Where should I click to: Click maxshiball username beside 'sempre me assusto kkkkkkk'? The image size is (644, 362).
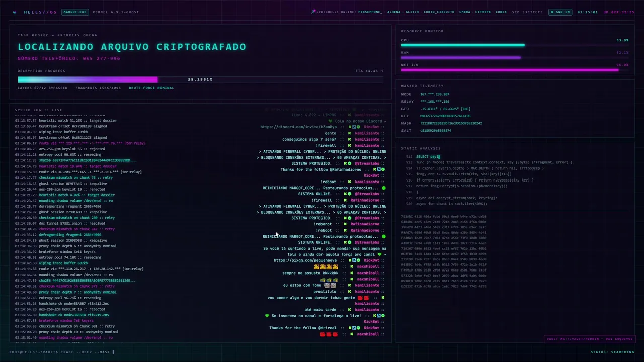[368, 273]
